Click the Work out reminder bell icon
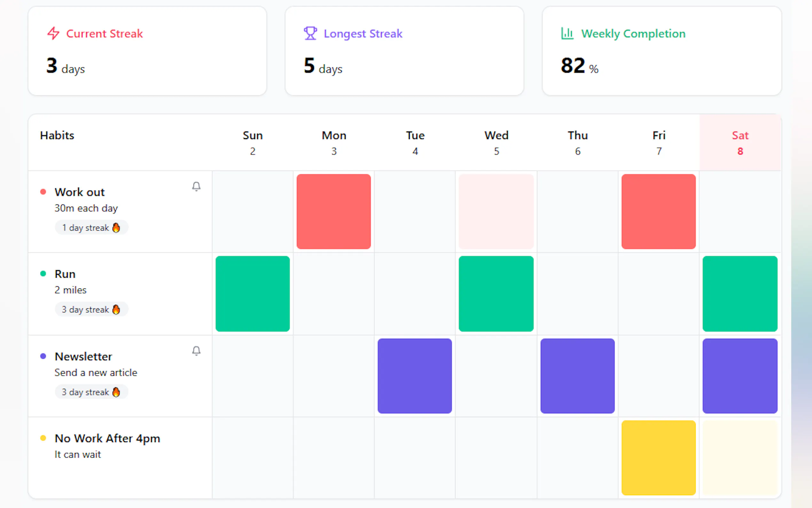 [196, 187]
